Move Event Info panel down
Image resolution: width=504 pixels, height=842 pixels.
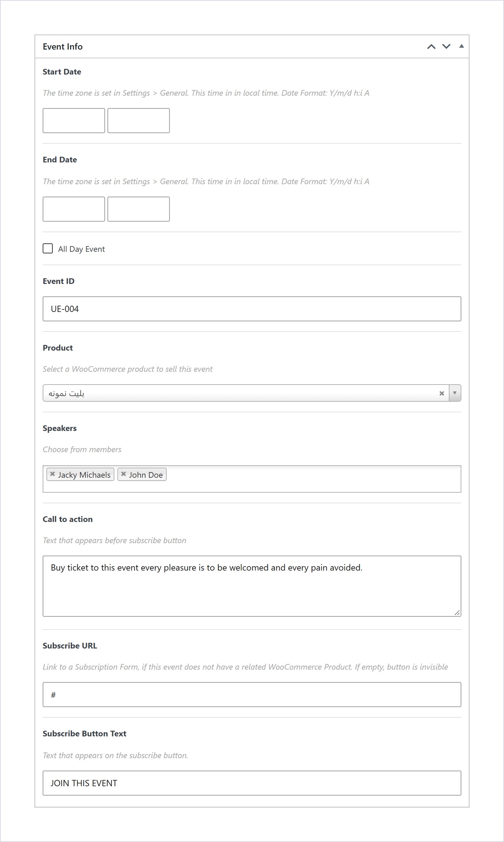446,46
